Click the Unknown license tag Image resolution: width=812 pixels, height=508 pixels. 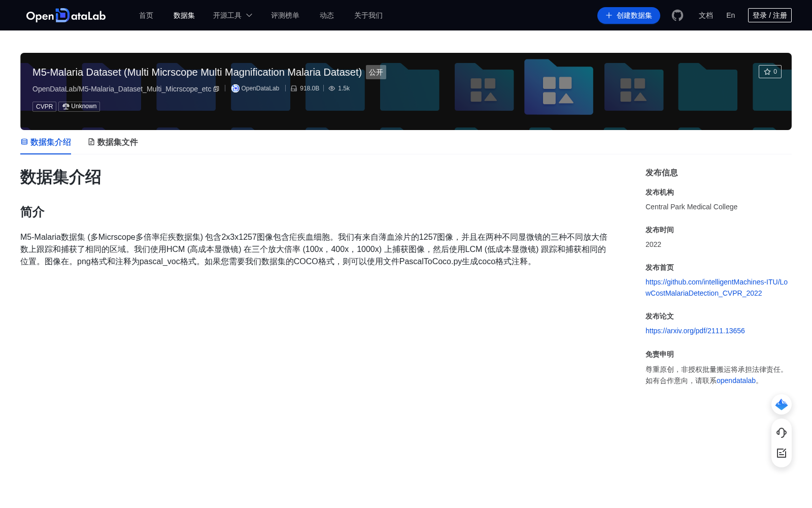[79, 106]
